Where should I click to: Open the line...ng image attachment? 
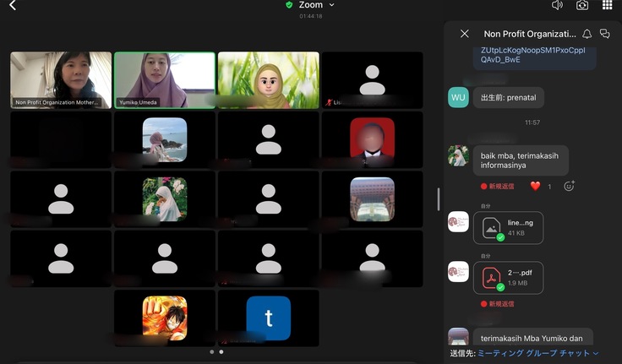coord(507,227)
